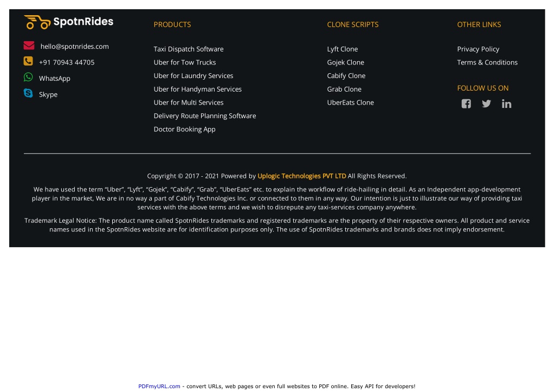Open the WhatsApp contact link
Screen dimensions: 555x392
(55, 78)
